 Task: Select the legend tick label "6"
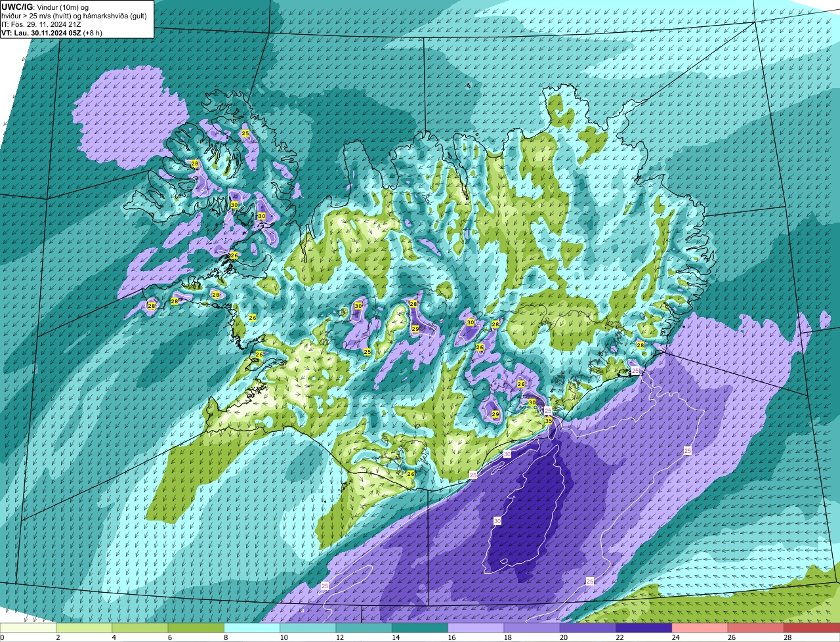tap(169, 637)
